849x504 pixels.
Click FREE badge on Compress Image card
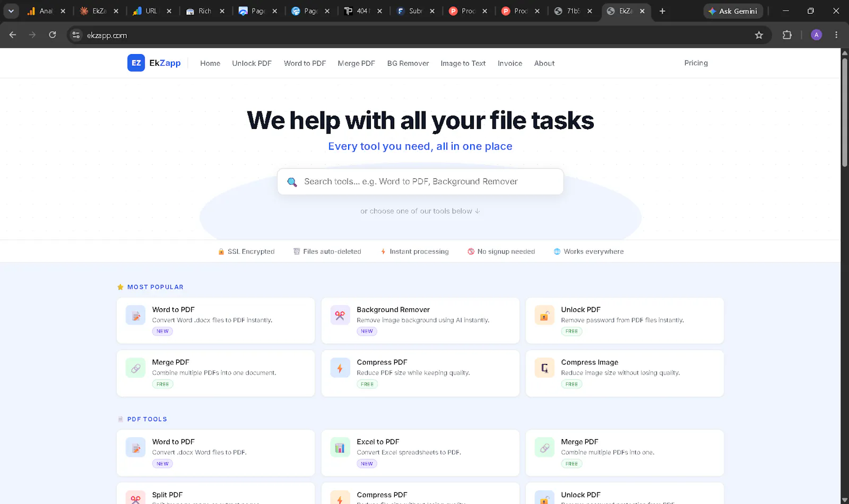coord(571,384)
